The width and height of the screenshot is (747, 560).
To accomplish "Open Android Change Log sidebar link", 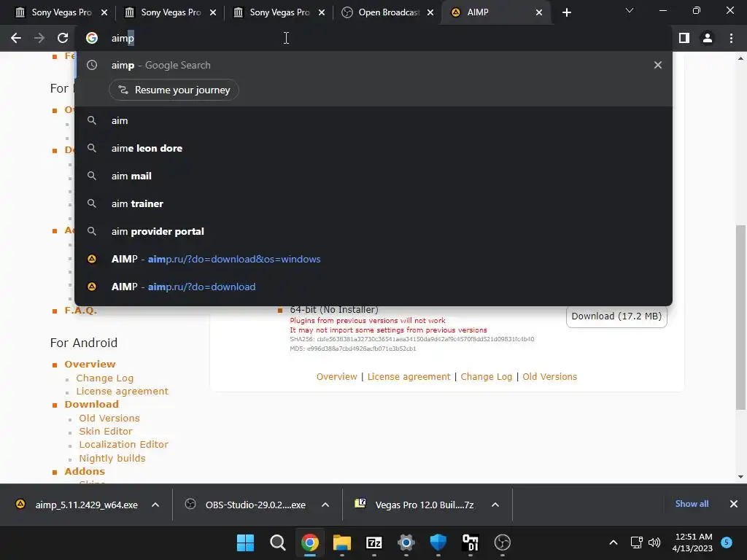I will [105, 378].
